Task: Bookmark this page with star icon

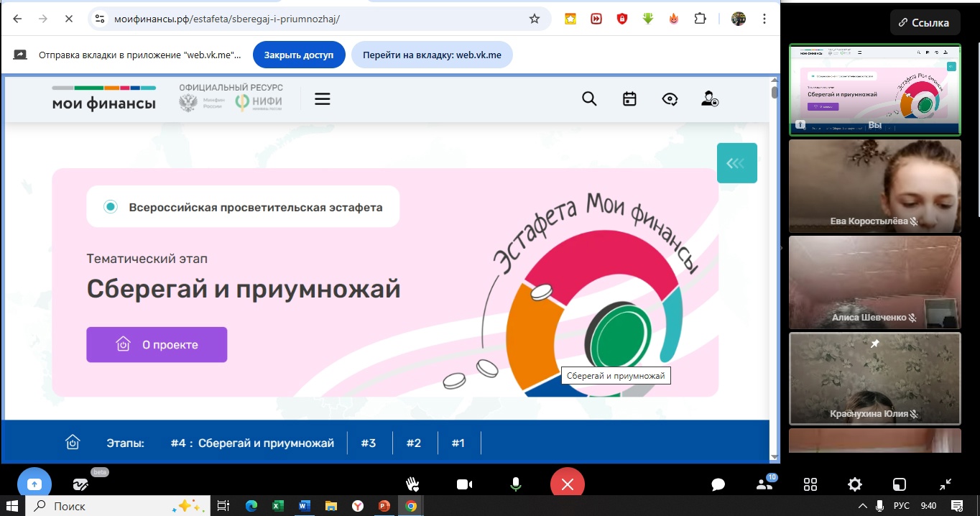Action: 535,19
